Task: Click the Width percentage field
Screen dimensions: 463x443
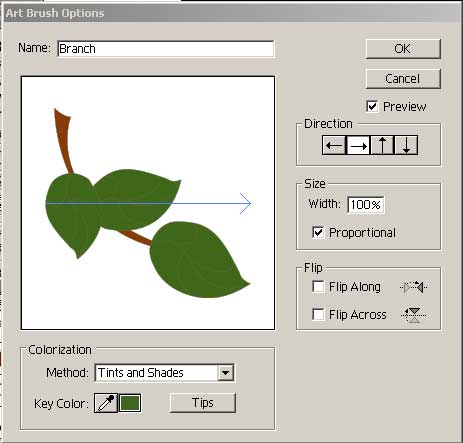Action: click(x=366, y=204)
